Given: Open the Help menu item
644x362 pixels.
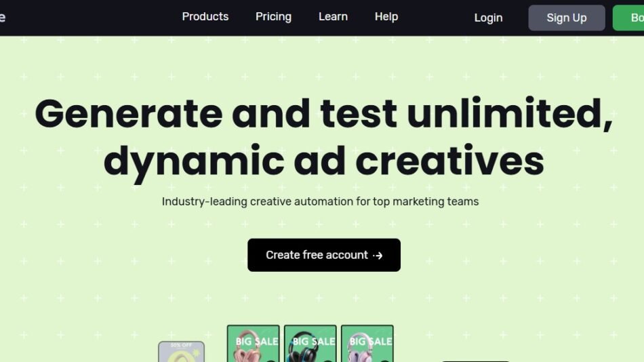Looking at the screenshot, I should (386, 17).
